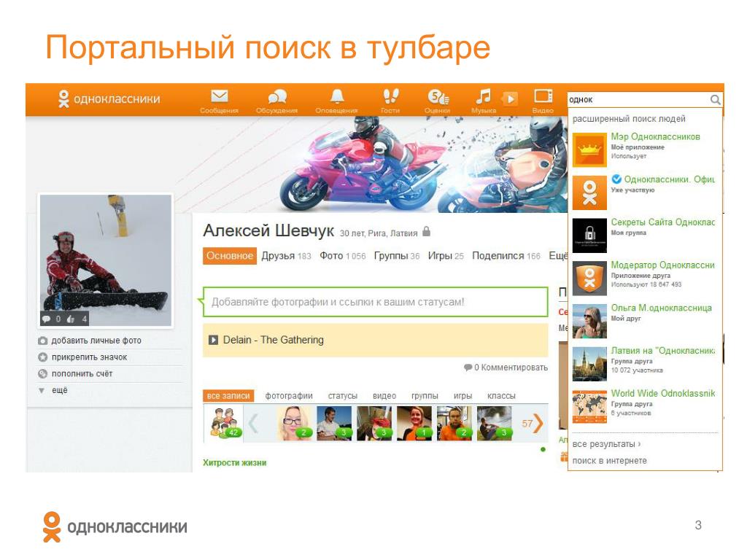Click поиск в интернете option
The image size is (747, 560).
(x=609, y=461)
